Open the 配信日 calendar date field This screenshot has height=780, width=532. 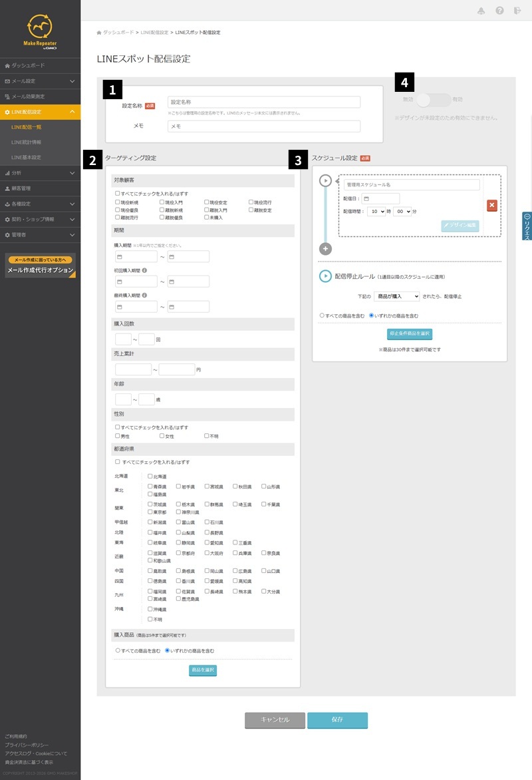(380, 199)
